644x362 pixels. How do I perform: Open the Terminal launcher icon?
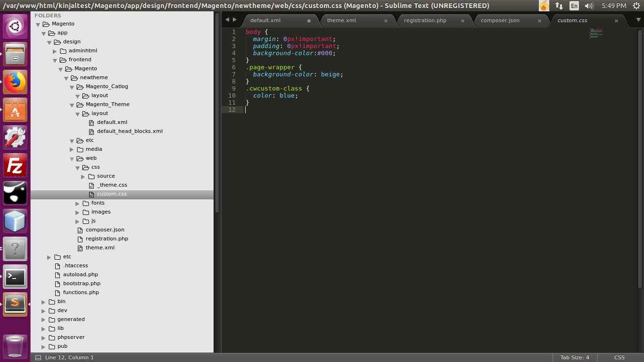coord(16,277)
